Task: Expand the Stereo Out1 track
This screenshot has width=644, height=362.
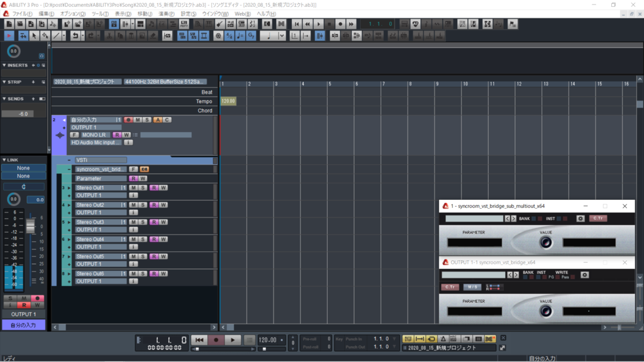Action: [69, 188]
